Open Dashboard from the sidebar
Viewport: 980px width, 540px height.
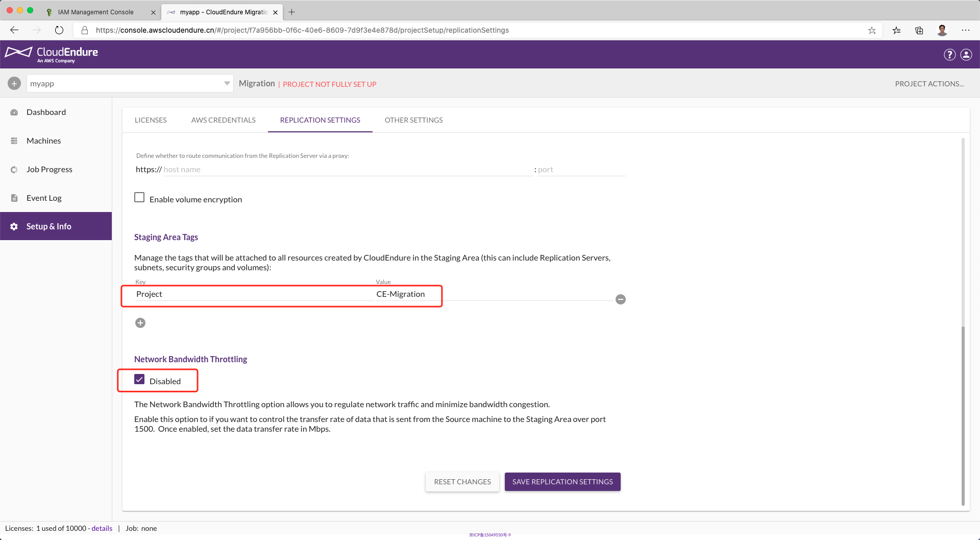[x=46, y=112]
